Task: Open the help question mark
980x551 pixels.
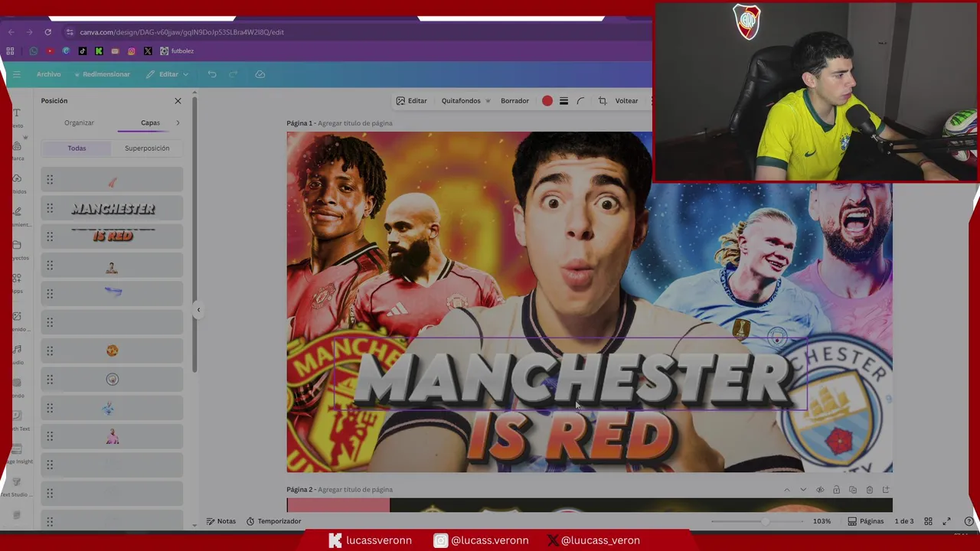Action: [969, 521]
